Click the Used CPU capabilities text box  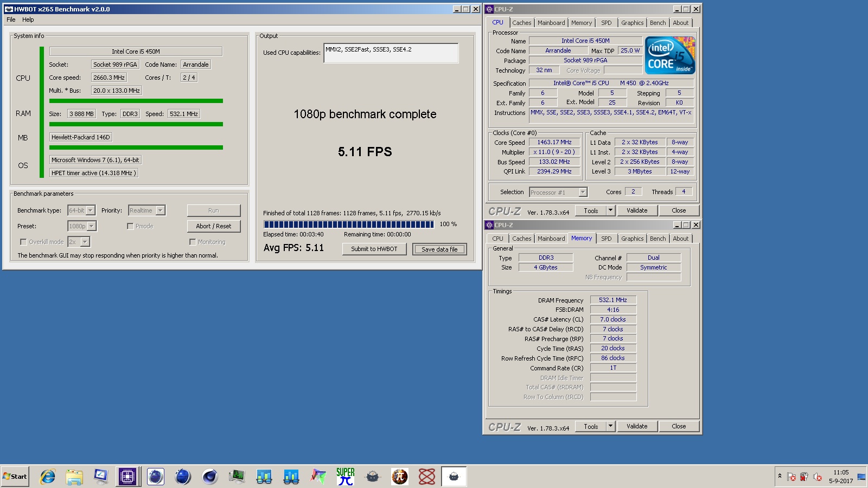click(391, 53)
